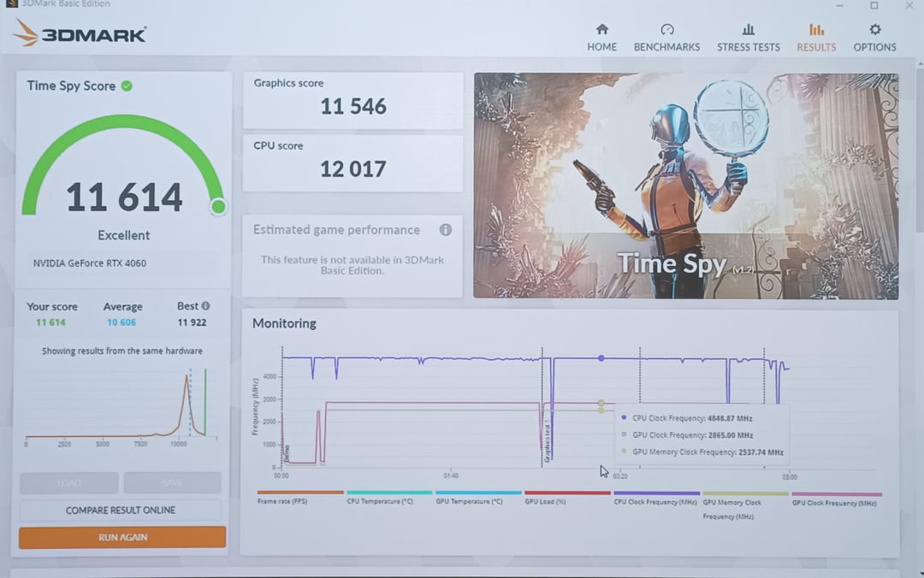Open the Benchmarks gauge icon

667,29
